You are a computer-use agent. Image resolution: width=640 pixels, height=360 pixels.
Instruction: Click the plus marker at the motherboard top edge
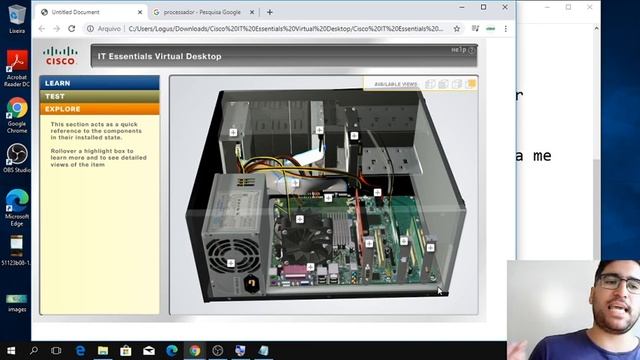328,198
